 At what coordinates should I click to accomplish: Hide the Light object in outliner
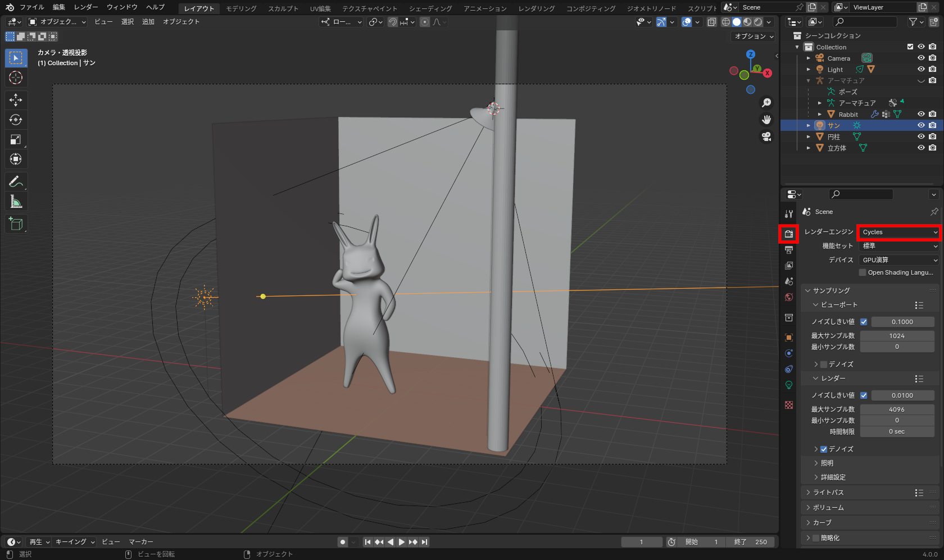point(921,69)
